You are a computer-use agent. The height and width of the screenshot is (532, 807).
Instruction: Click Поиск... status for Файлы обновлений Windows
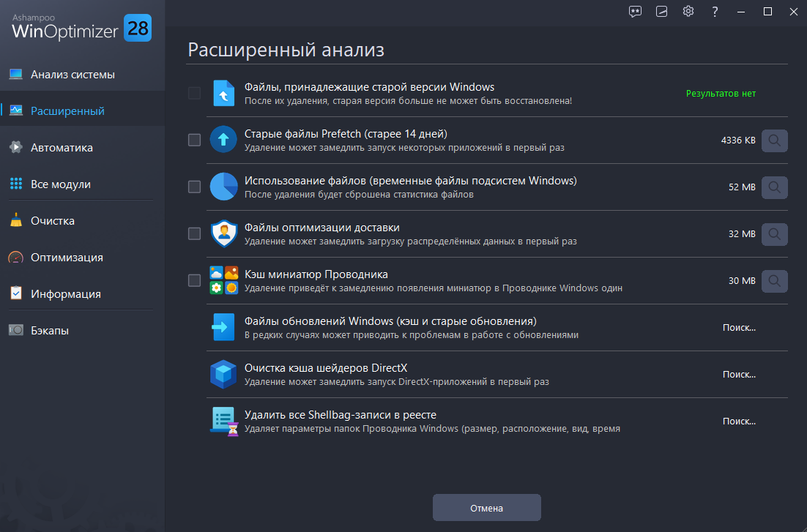(739, 327)
